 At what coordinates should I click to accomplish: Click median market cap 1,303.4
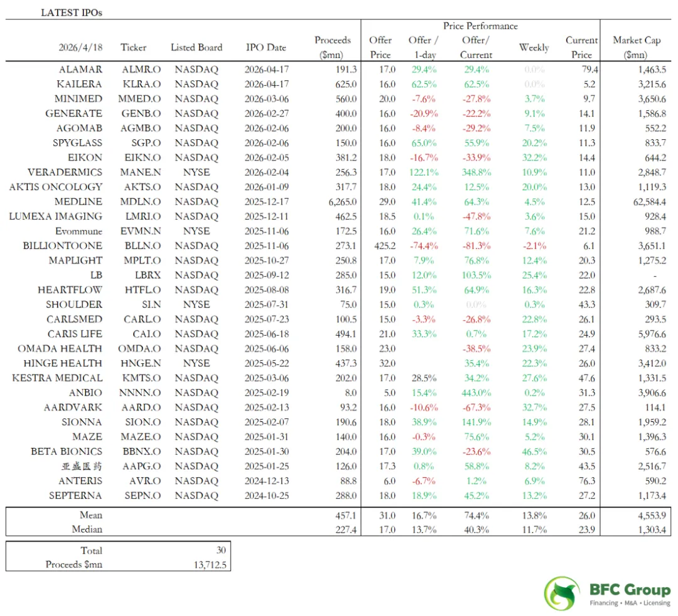pyautogui.click(x=652, y=529)
